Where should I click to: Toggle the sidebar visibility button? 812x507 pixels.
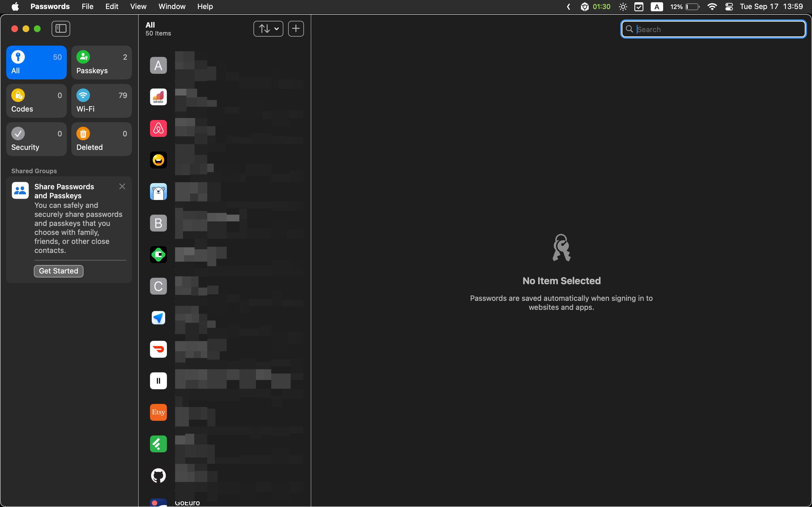tap(61, 28)
